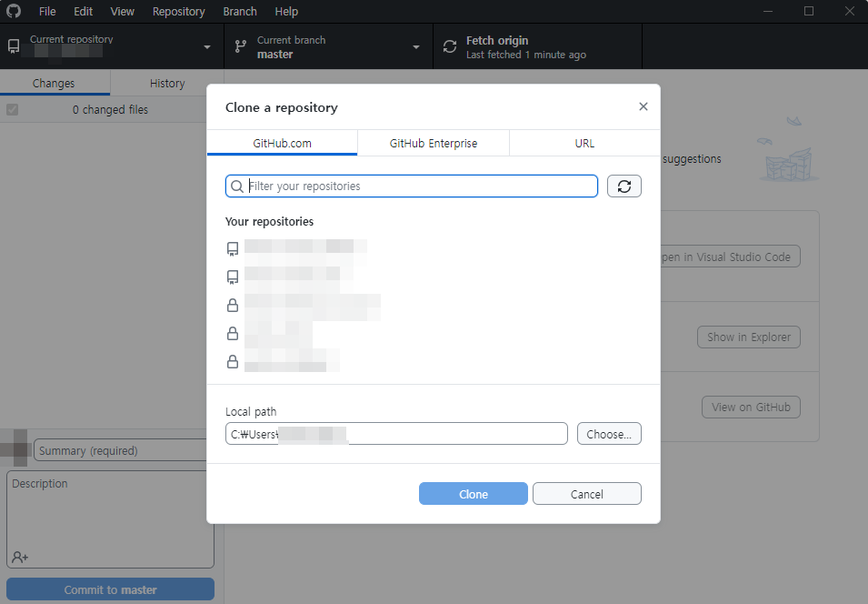Click magnifier icon in repository filter box
This screenshot has width=868, height=604.
tap(237, 186)
